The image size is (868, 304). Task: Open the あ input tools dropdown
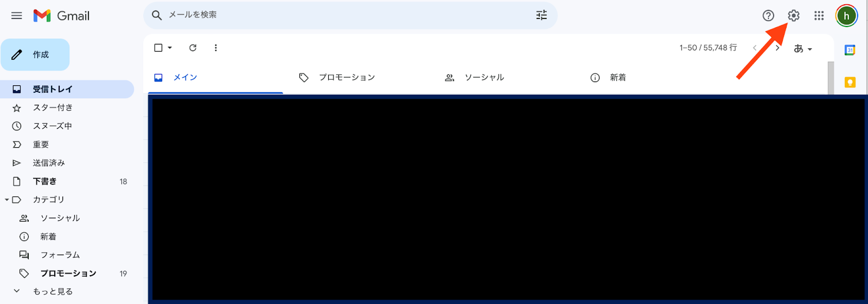803,48
